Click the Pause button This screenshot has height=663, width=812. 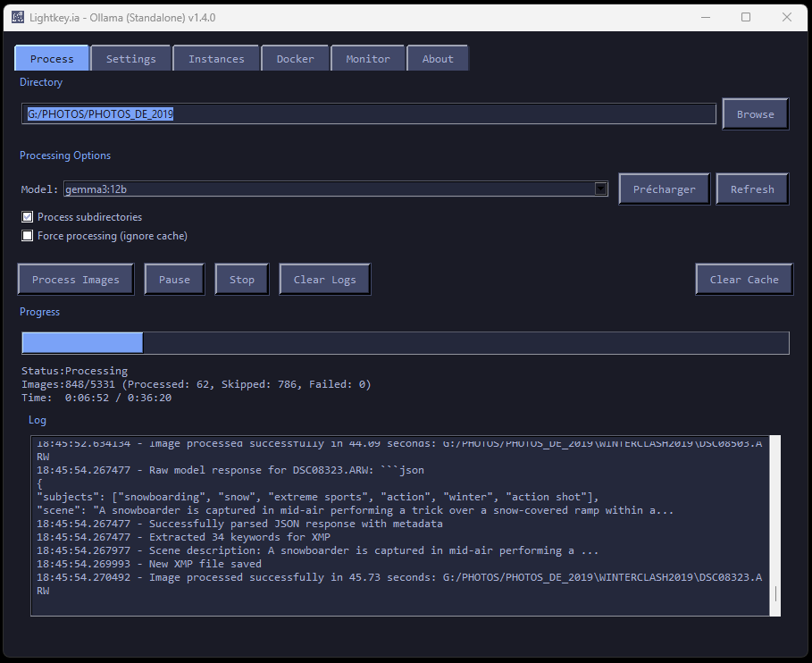(x=174, y=279)
